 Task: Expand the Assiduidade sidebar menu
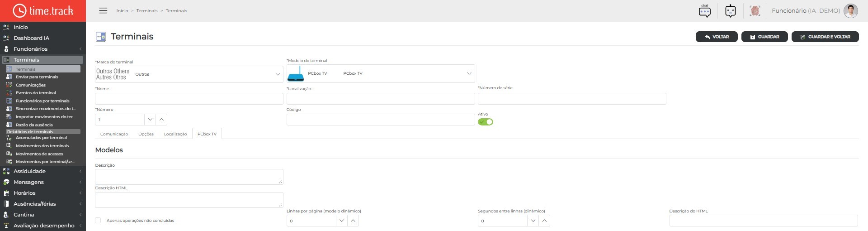(x=80, y=171)
